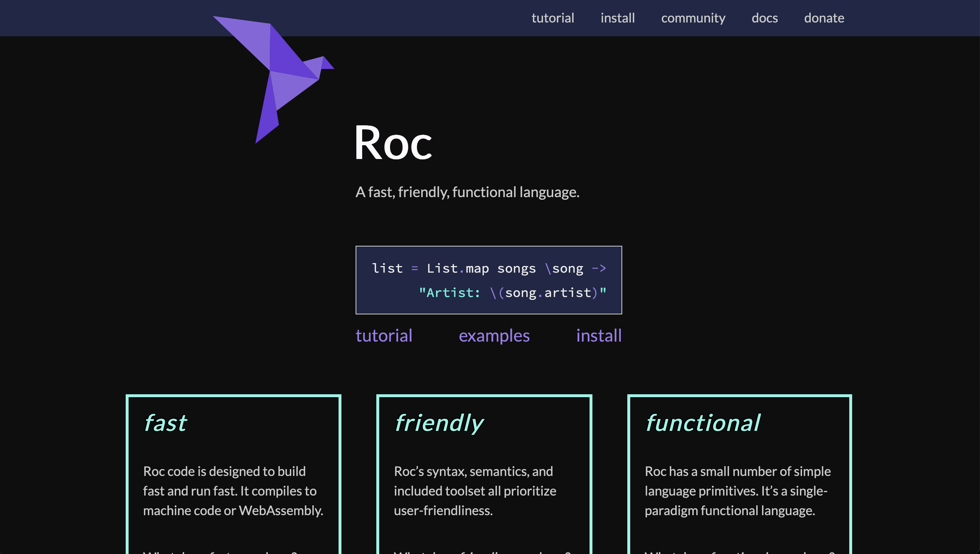Click the code line 'list = List.map songs \song ->'
Viewport: 980px width, 554px height.
tap(489, 268)
